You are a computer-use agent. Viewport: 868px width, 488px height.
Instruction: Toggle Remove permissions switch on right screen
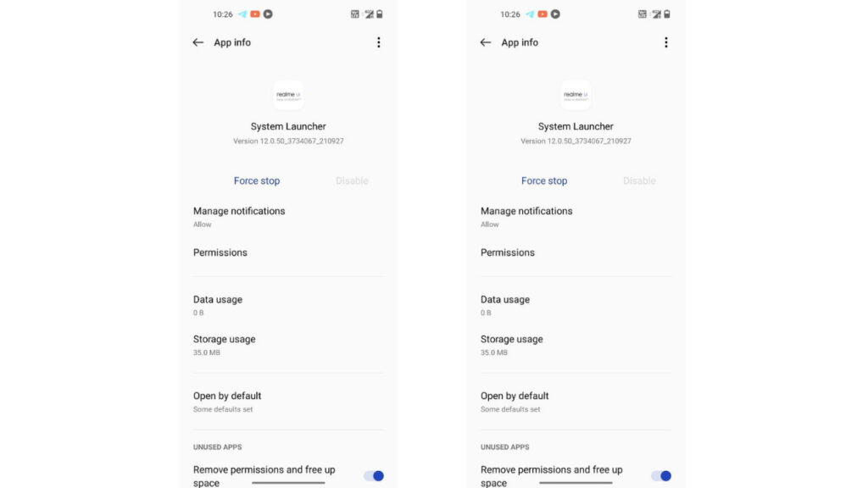[661, 476]
